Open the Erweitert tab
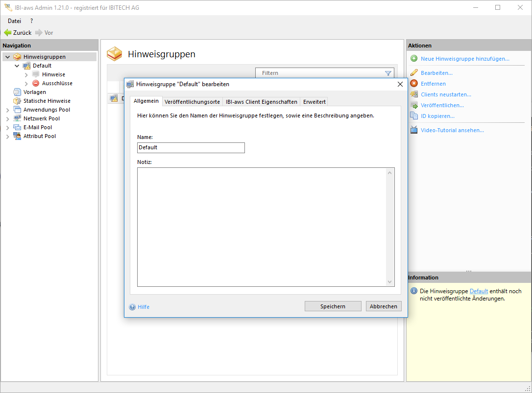Viewport: 532px width, 393px height. click(314, 102)
